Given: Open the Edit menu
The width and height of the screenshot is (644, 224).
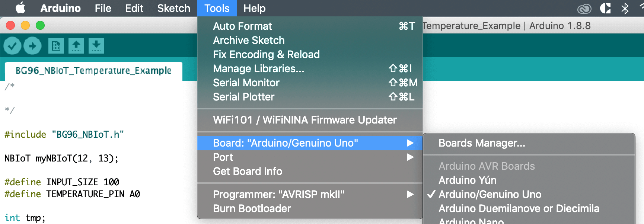Looking at the screenshot, I should [x=134, y=8].
